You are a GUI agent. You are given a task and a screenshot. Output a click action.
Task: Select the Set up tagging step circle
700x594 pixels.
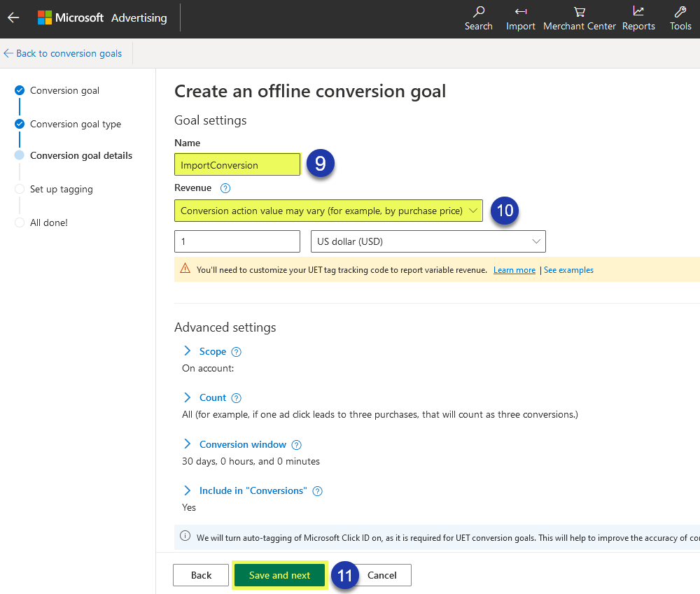pos(19,189)
